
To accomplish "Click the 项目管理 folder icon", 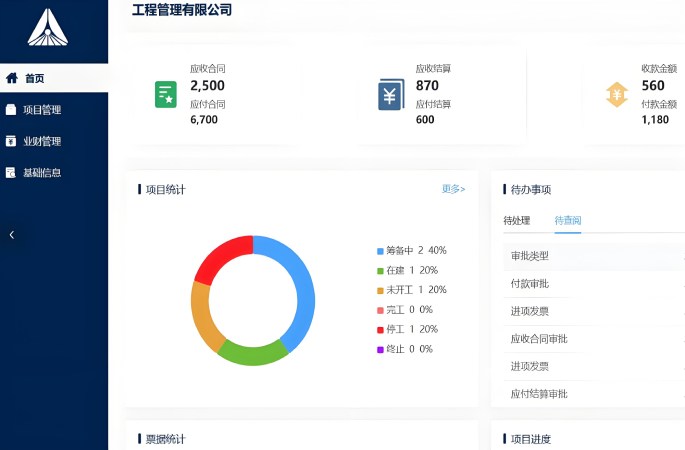I will pyautogui.click(x=11, y=110).
